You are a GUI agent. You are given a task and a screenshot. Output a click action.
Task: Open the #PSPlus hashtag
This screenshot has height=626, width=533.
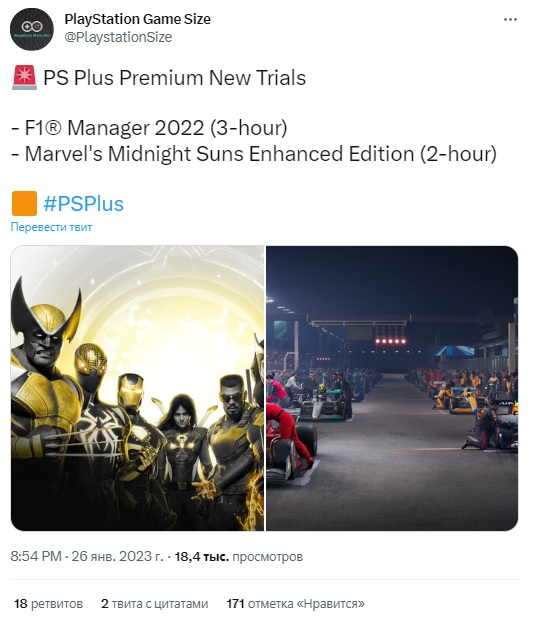pos(83,204)
